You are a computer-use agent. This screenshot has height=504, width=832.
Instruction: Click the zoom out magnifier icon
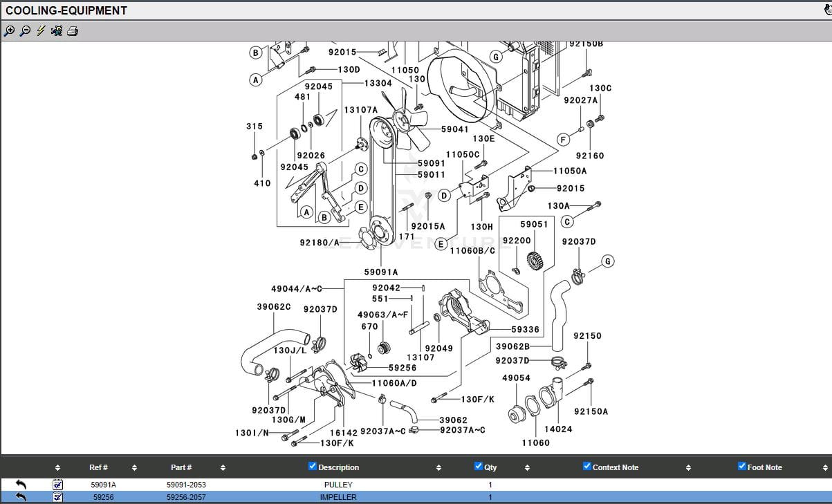pos(25,31)
